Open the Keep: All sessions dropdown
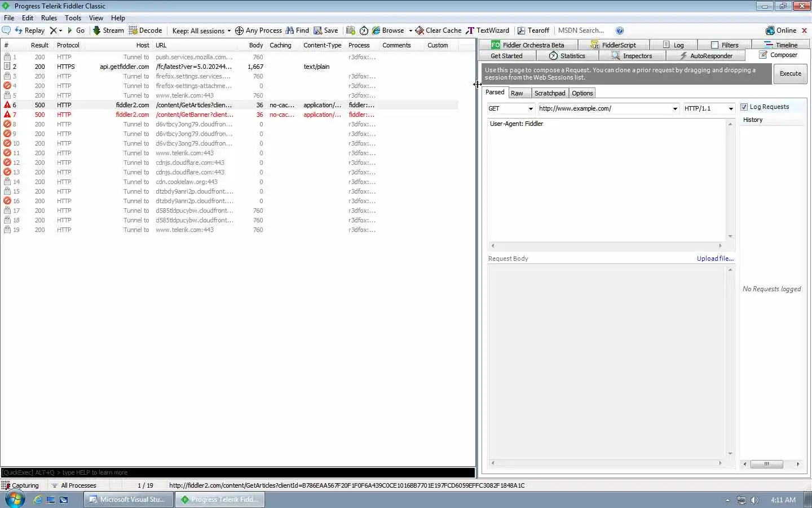 point(201,30)
